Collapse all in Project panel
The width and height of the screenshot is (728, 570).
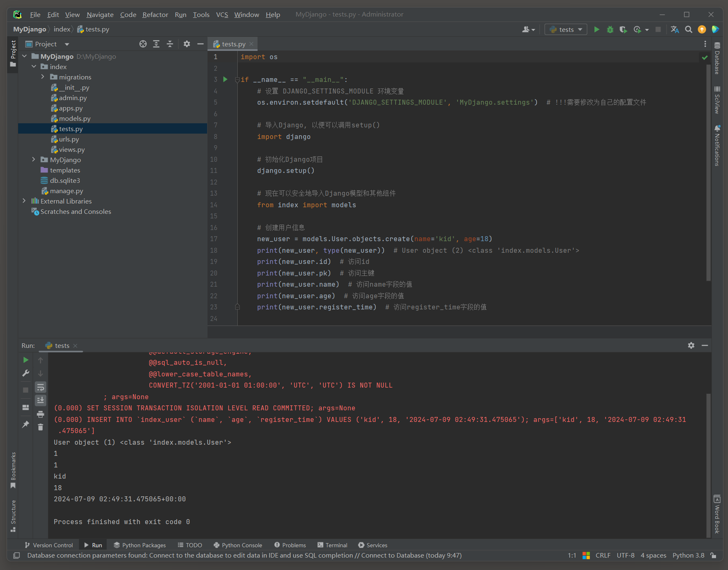pyautogui.click(x=170, y=44)
